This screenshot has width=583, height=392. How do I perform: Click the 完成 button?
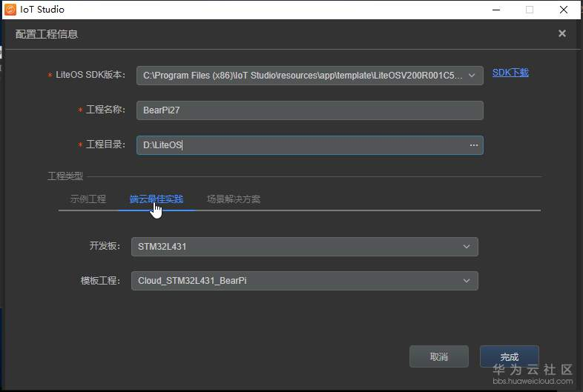pyautogui.click(x=509, y=356)
